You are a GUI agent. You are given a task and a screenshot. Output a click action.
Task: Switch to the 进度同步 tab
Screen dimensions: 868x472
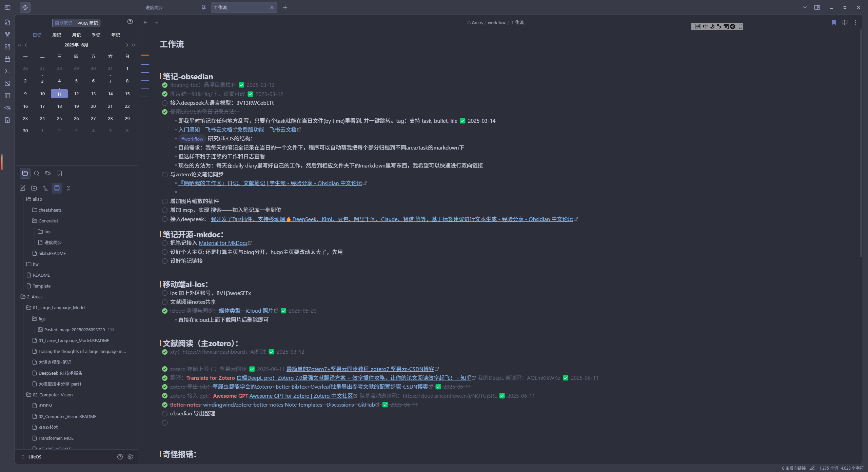tap(155, 7)
